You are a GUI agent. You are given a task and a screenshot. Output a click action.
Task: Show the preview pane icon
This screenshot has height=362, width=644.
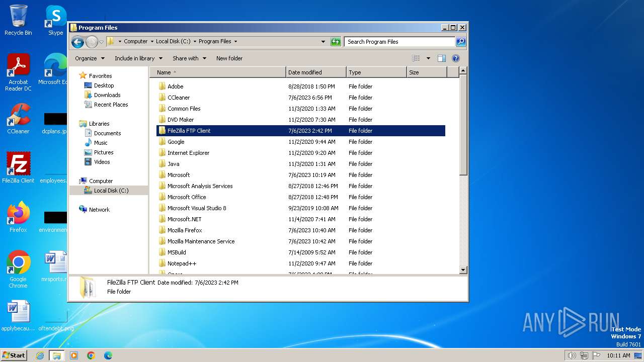[x=441, y=58]
